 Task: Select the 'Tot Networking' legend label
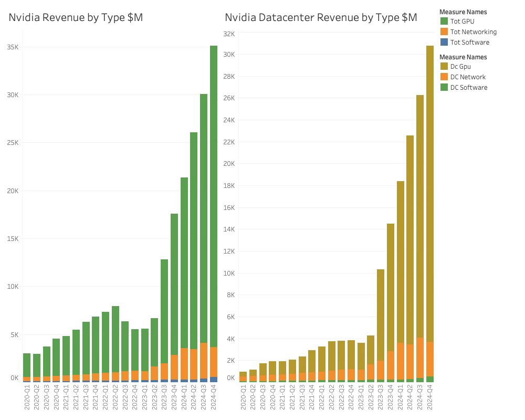point(474,32)
